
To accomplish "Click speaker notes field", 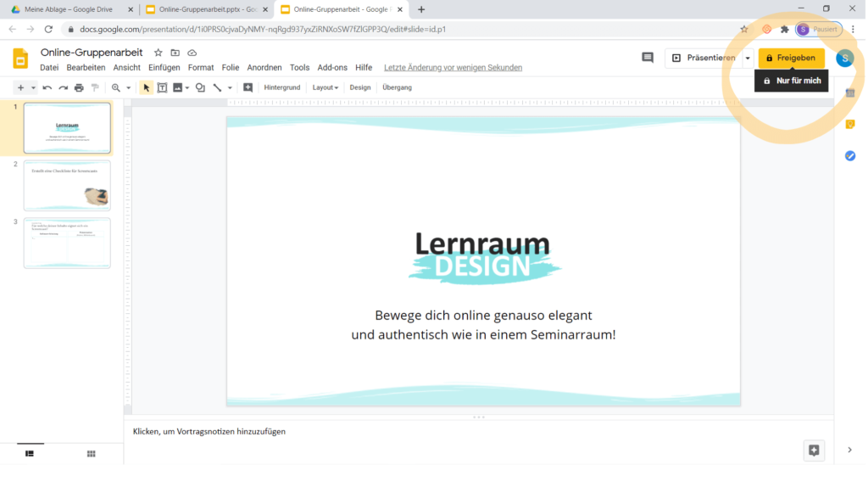I will point(479,432).
